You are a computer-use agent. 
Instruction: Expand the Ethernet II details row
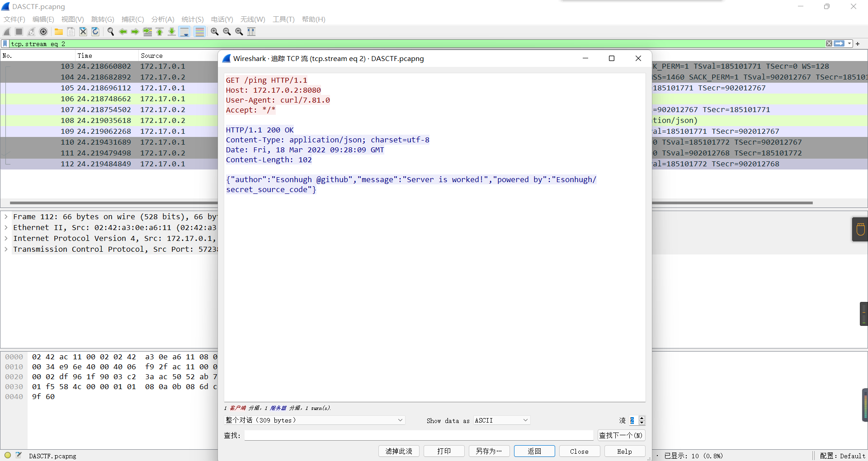[6, 228]
